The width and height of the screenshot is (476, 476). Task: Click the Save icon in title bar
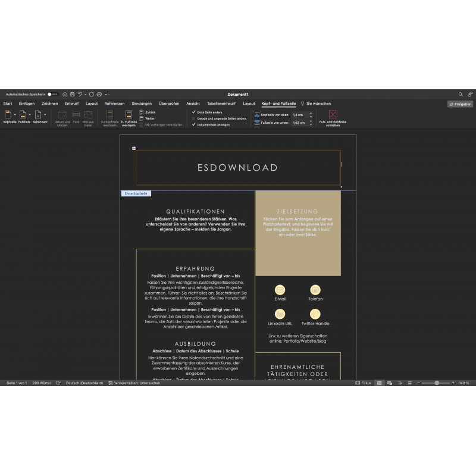click(72, 94)
